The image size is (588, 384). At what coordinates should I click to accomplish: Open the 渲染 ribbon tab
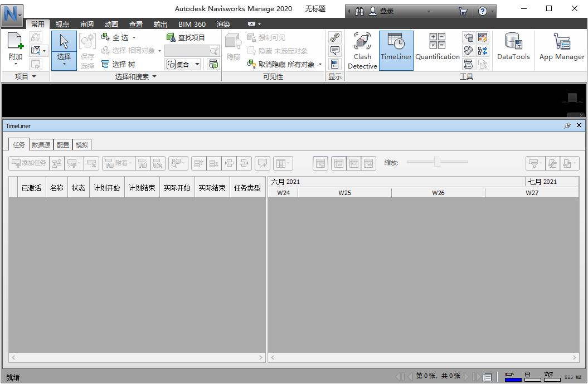(x=223, y=24)
